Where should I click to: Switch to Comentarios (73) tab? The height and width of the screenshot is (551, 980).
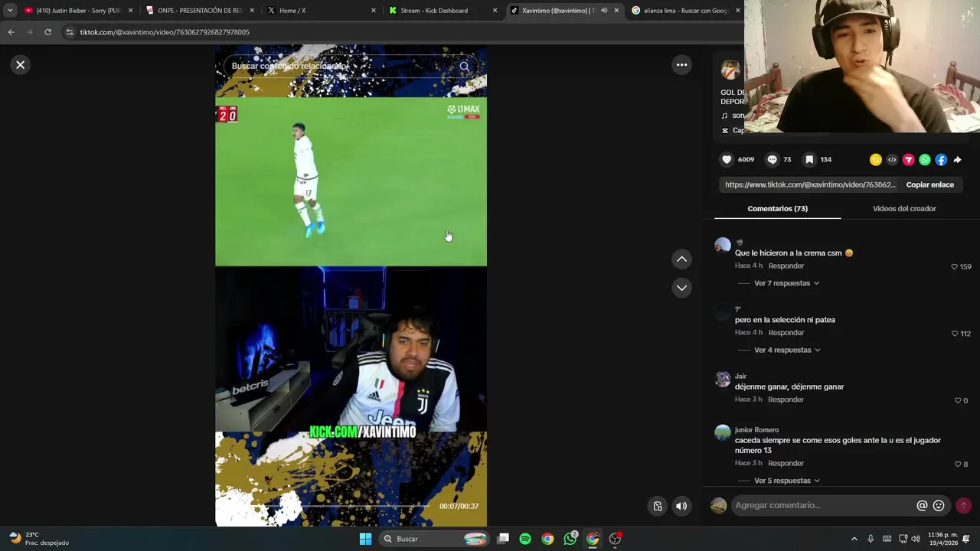(777, 208)
